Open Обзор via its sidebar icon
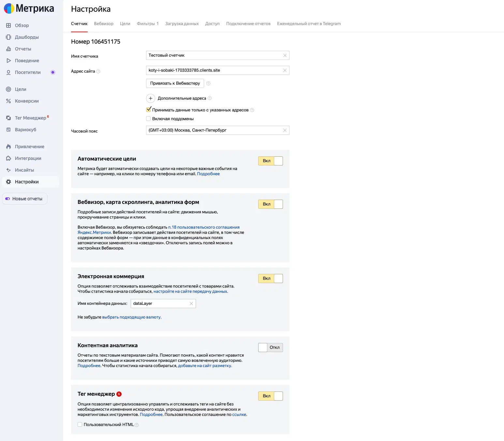Image resolution: width=504 pixels, height=441 pixels. click(8, 25)
